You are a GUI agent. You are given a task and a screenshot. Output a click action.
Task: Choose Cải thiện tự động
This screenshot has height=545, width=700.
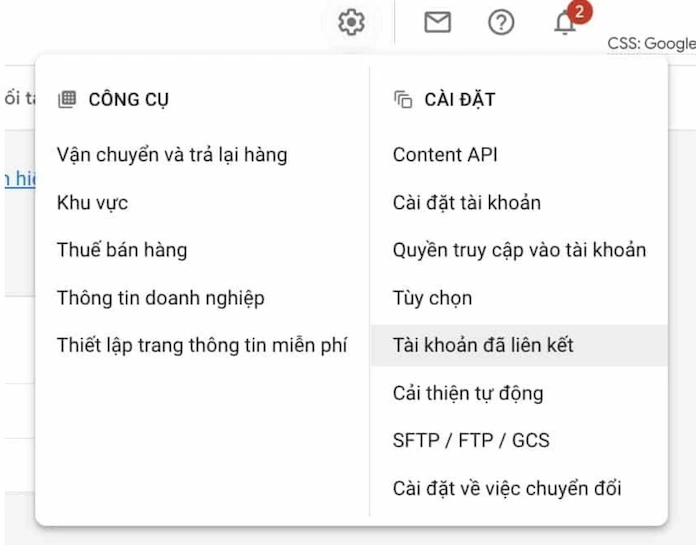coord(468,393)
